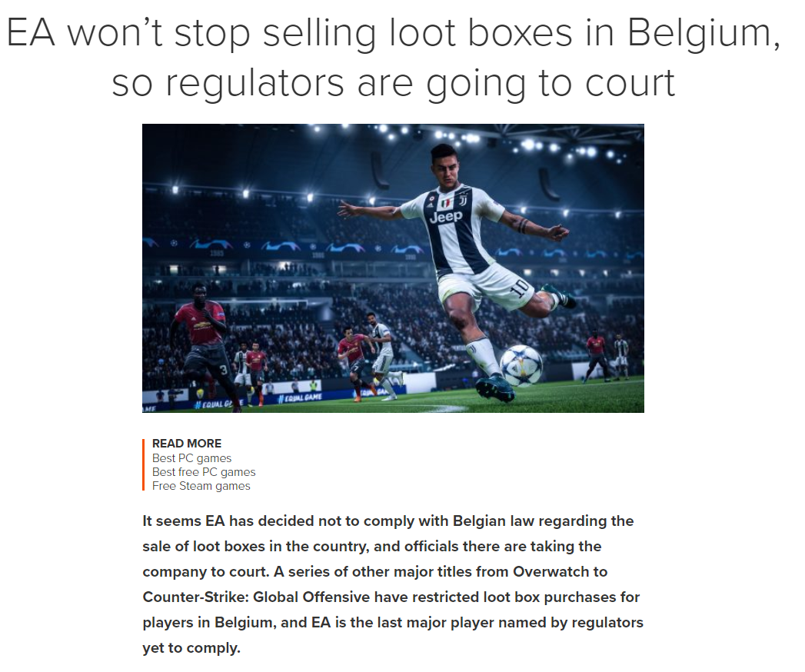
Task: Click the soccer ball in the image
Action: point(521,364)
